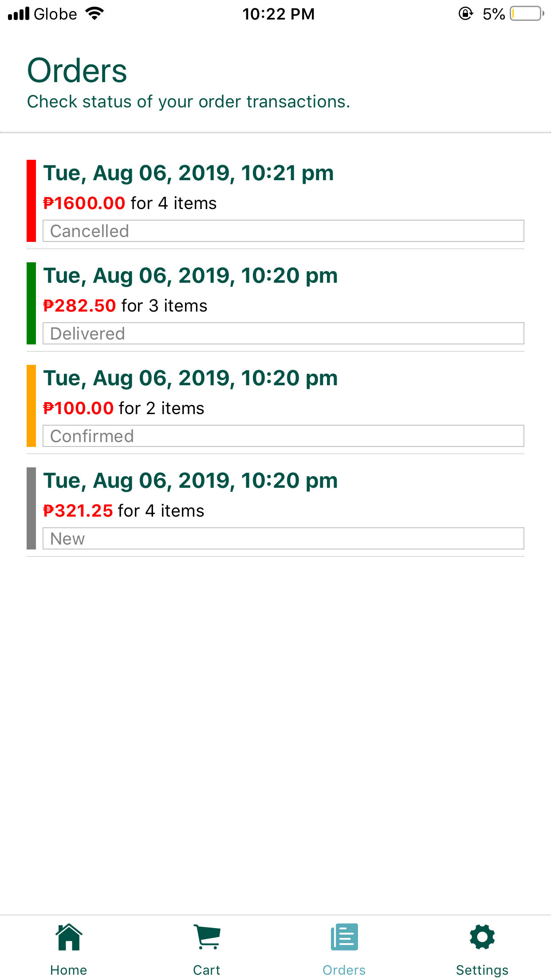Tap the Cancelled status box
The image size is (551, 980).
point(283,231)
